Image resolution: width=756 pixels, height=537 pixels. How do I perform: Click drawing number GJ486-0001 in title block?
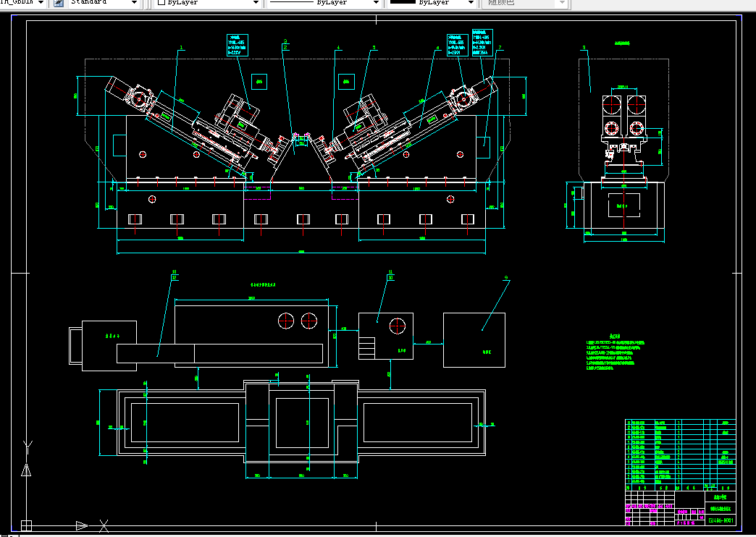721,520
